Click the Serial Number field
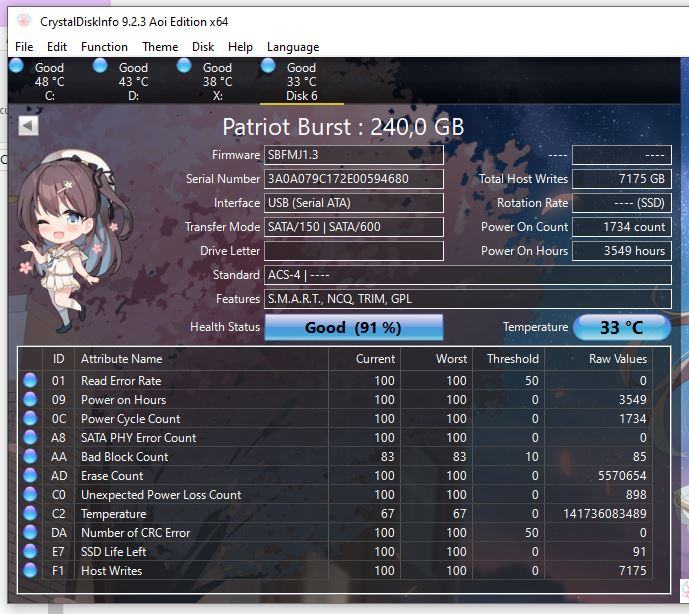689x614 pixels. tap(354, 179)
